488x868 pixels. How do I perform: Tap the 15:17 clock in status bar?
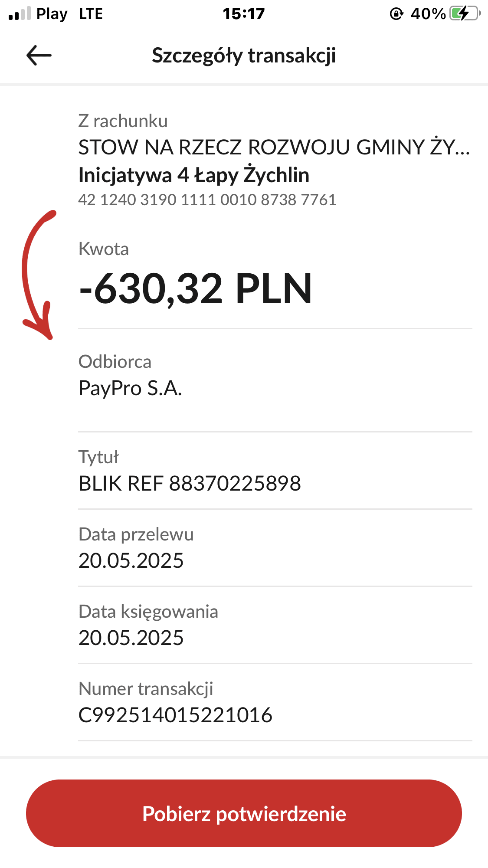click(x=244, y=14)
